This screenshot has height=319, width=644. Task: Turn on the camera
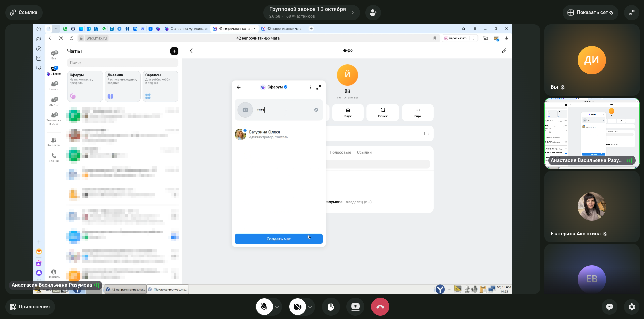(x=297, y=307)
